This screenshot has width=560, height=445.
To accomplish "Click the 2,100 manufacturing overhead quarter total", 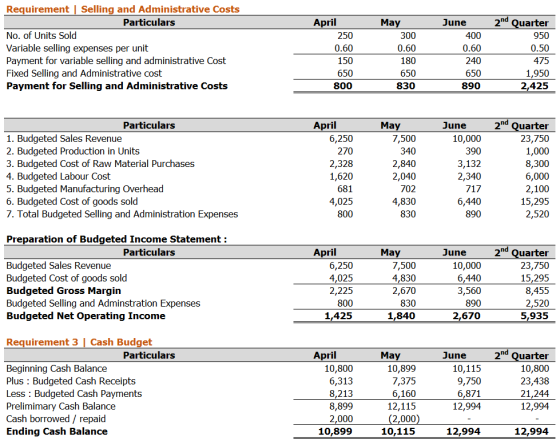I will pos(537,189).
